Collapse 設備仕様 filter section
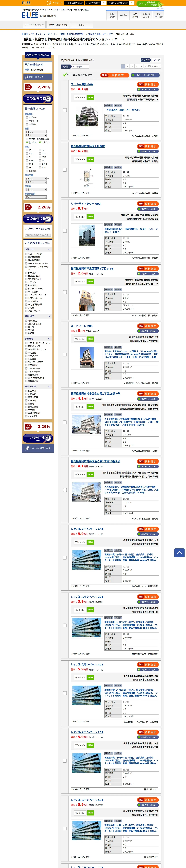 point(38,339)
